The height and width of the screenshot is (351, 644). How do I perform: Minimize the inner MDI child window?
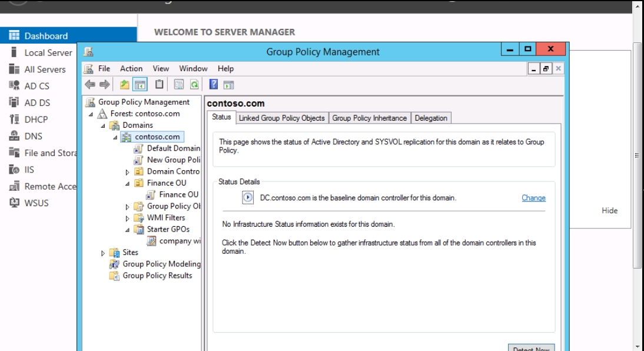click(x=533, y=69)
